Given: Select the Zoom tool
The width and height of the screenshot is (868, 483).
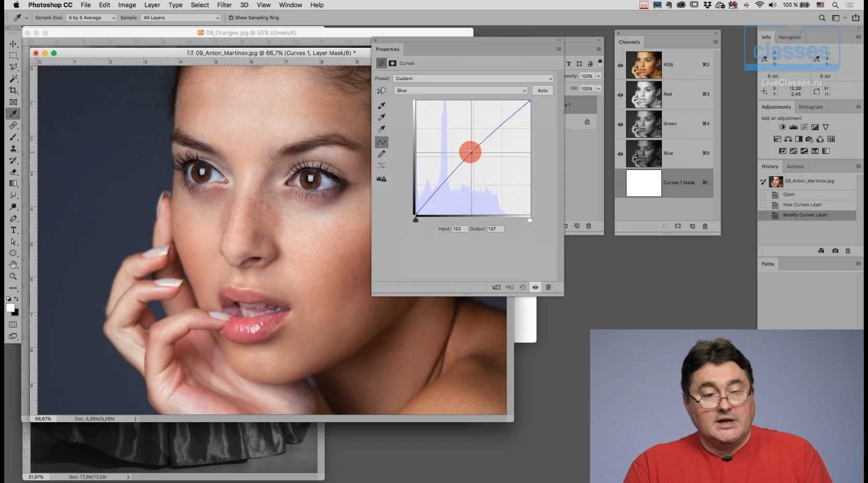Looking at the screenshot, I should (x=14, y=277).
